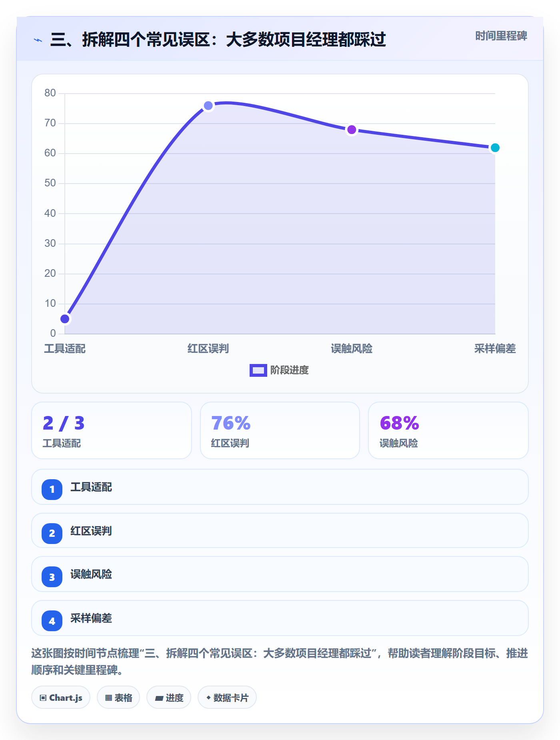Screen dimensions: 560x740
Task: Click the 时间里程碑 label in the header
Action: (x=501, y=36)
